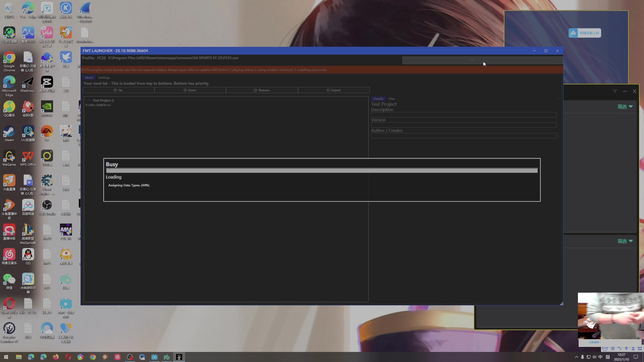Open the QQ音乐 desktop shortcut
This screenshot has height=362, width=644.
coord(9,109)
